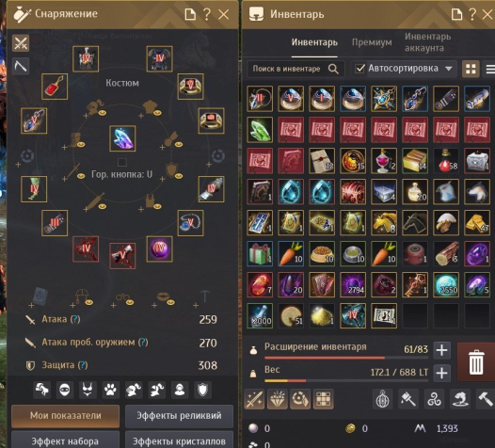This screenshot has width=495, height=448.
Task: Click the gift box item in inventory
Action: point(260,254)
